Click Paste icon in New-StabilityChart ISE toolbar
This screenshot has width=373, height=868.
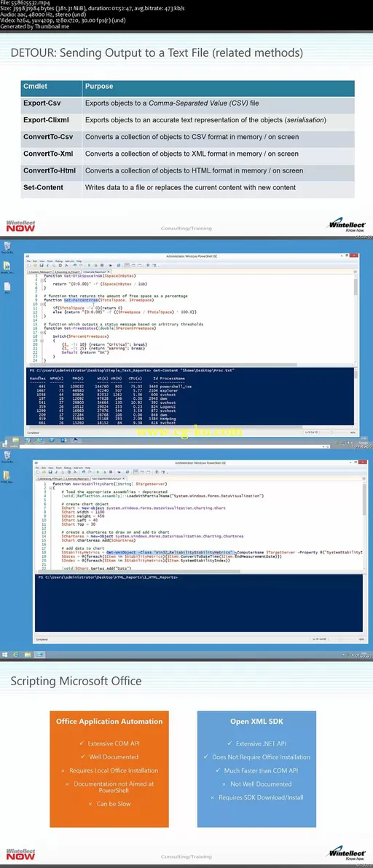(x=69, y=472)
